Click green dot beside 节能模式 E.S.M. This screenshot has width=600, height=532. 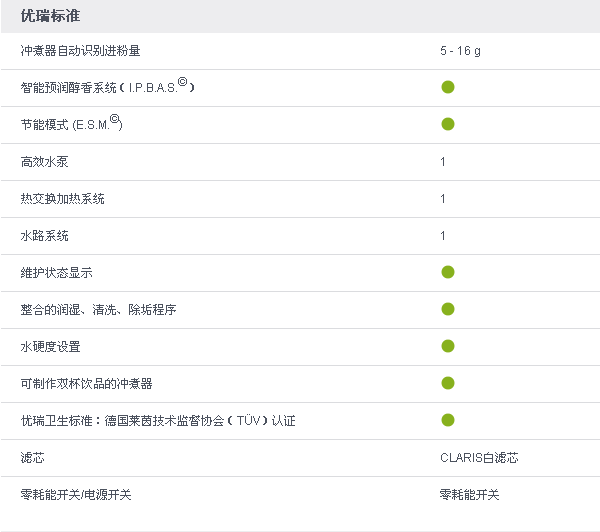[448, 124]
